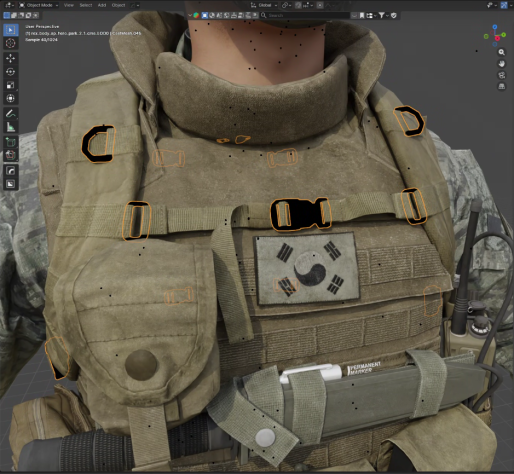Screen dimensions: 514x474
Task: Click the shield checkmark icon
Action: pyautogui.click(x=394, y=15)
